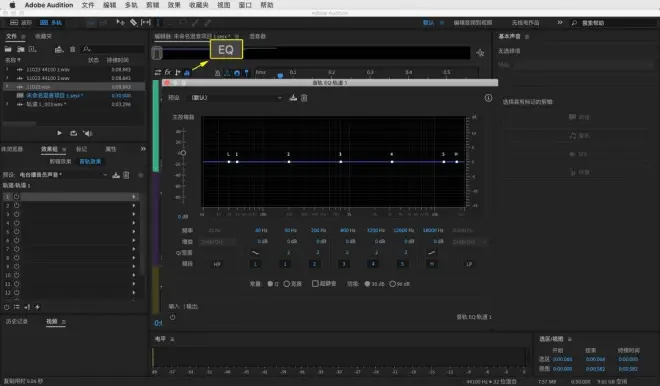Open the EQ preset dropdown
The width and height of the screenshot is (660, 386).
237,98
